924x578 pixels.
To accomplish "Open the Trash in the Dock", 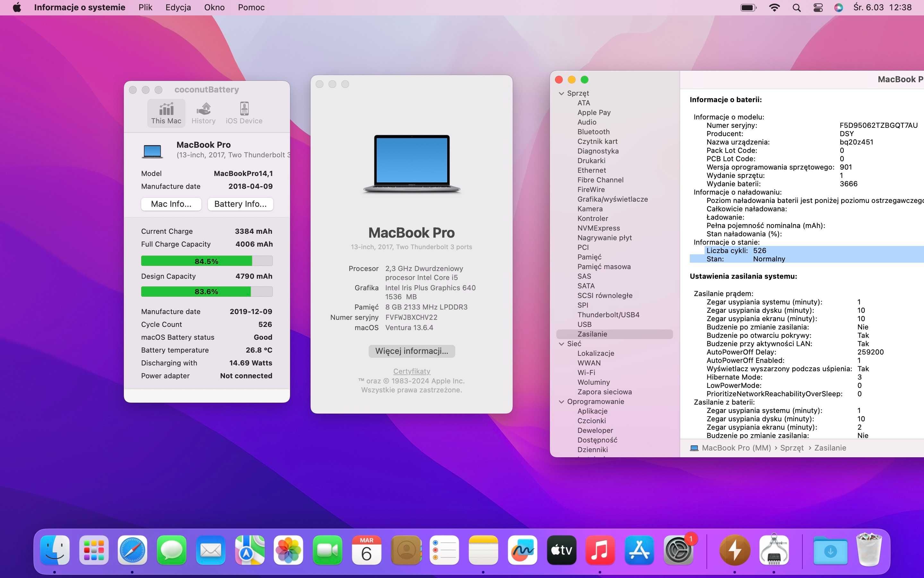I will tap(869, 550).
